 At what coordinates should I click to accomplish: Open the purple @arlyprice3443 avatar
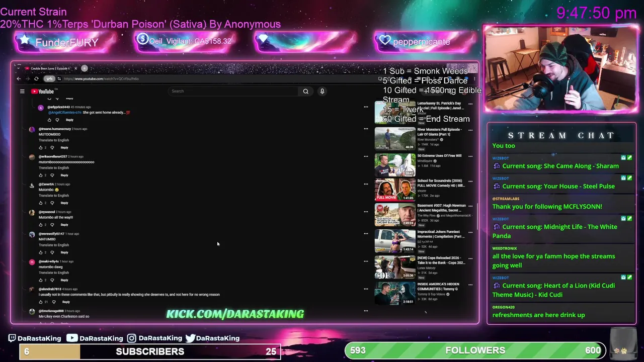[x=41, y=108]
